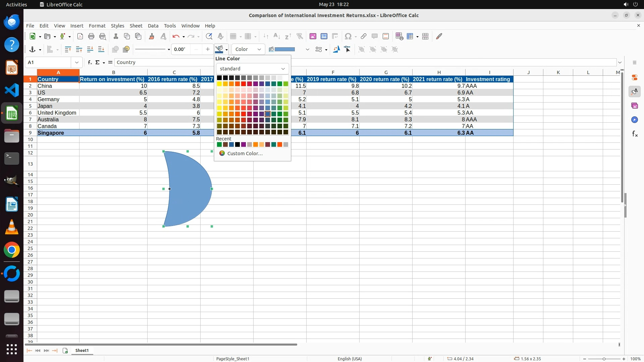644x362 pixels.
Task: Click the Export as PDF icon
Action: click(80, 36)
